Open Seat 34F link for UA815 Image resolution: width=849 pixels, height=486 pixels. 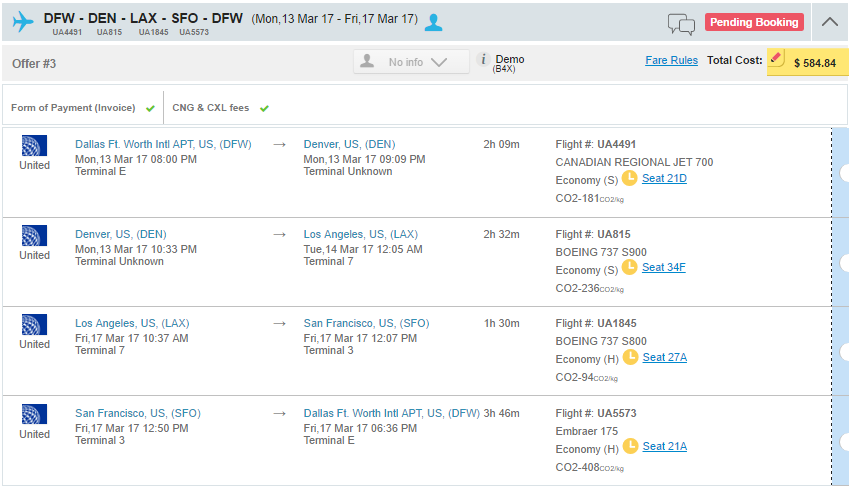click(664, 267)
